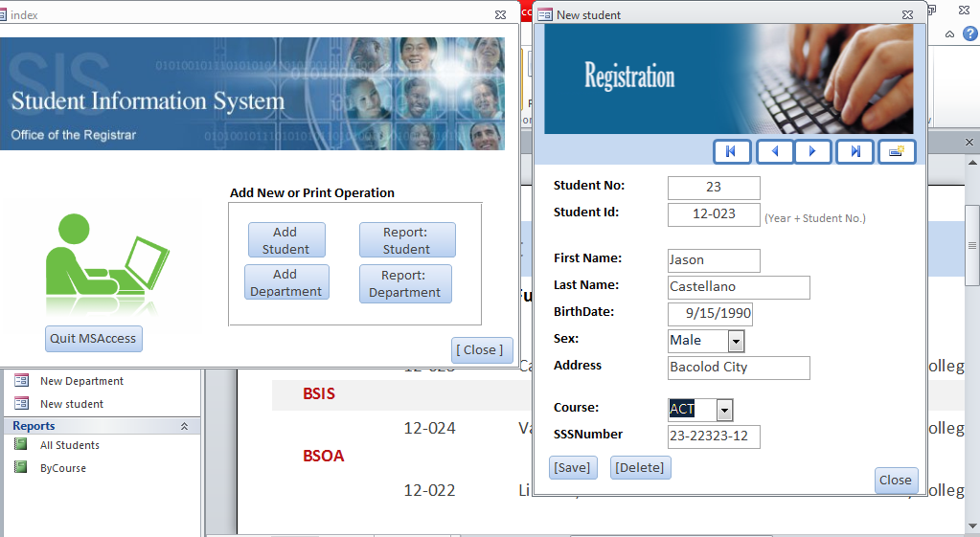This screenshot has height=537, width=980.
Task: Go to first record in New student form
Action: click(731, 152)
